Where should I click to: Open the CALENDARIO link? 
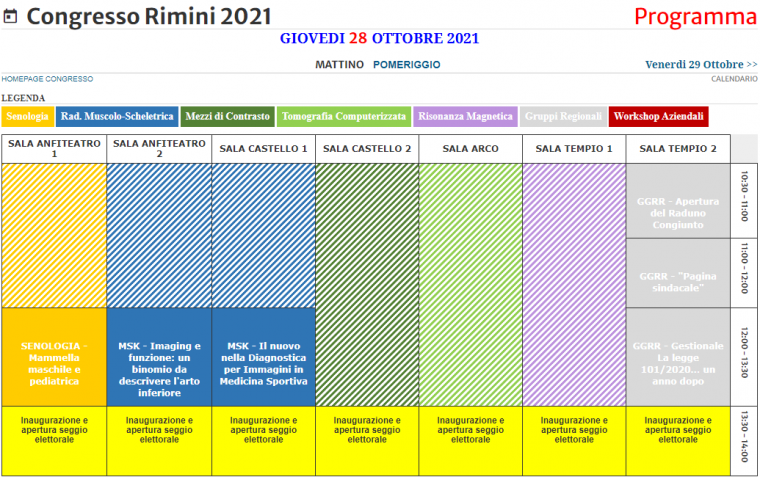pos(734,79)
